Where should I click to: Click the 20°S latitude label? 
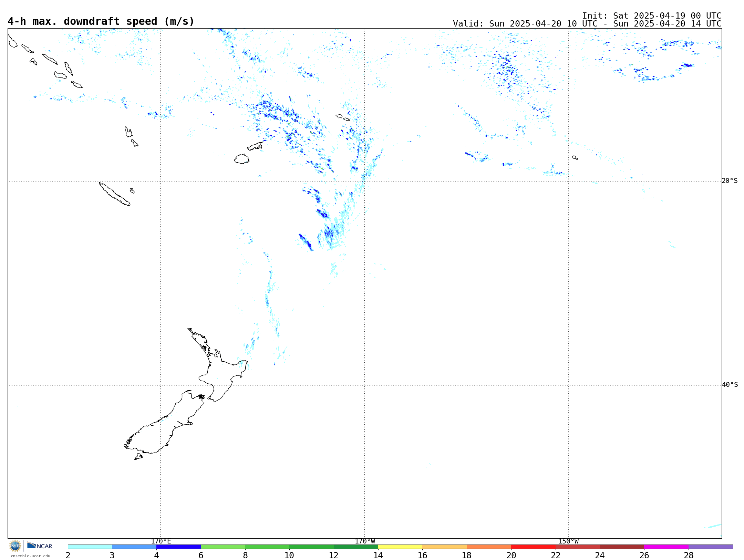point(730,181)
